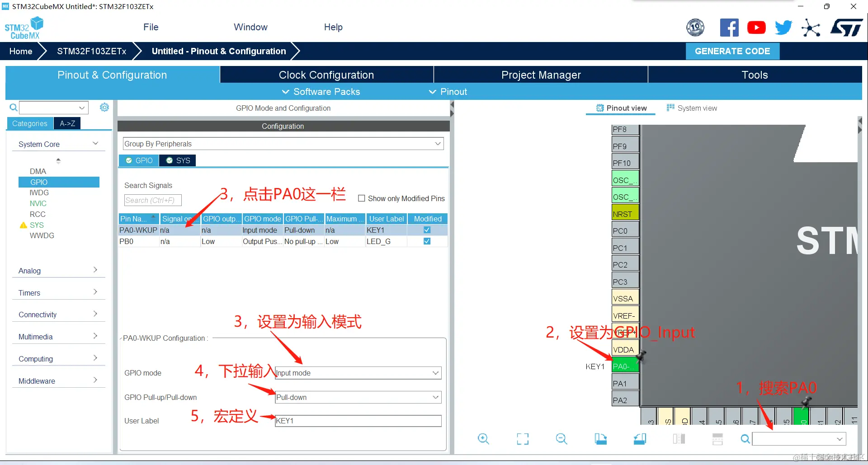Click the pin search magnifier icon
Viewport: 868px width, 465px height.
pos(745,438)
